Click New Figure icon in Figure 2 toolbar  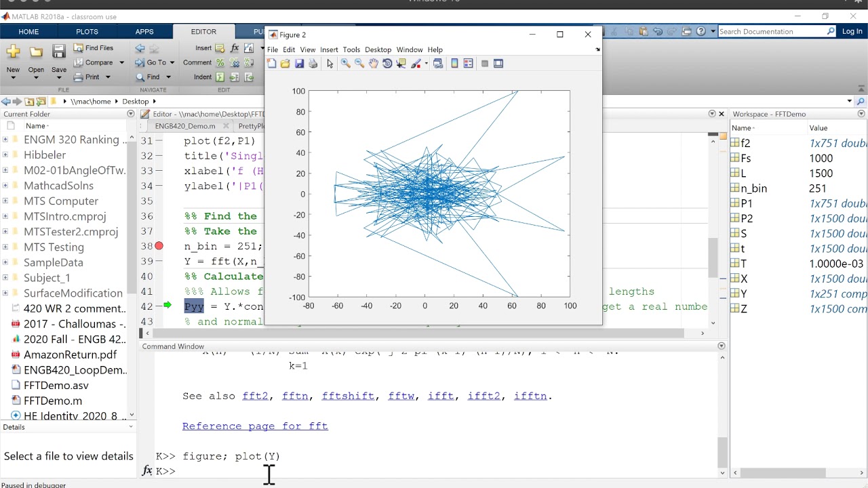272,64
